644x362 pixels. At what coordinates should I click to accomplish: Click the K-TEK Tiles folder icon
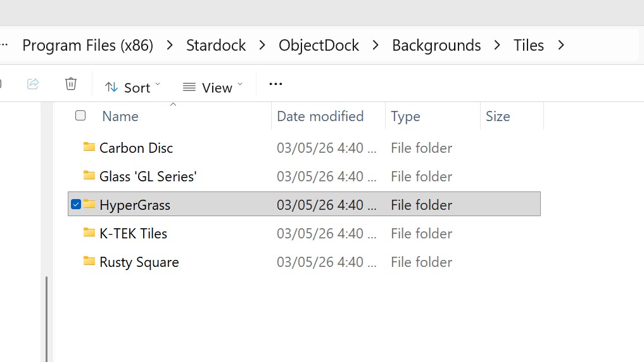coord(89,233)
